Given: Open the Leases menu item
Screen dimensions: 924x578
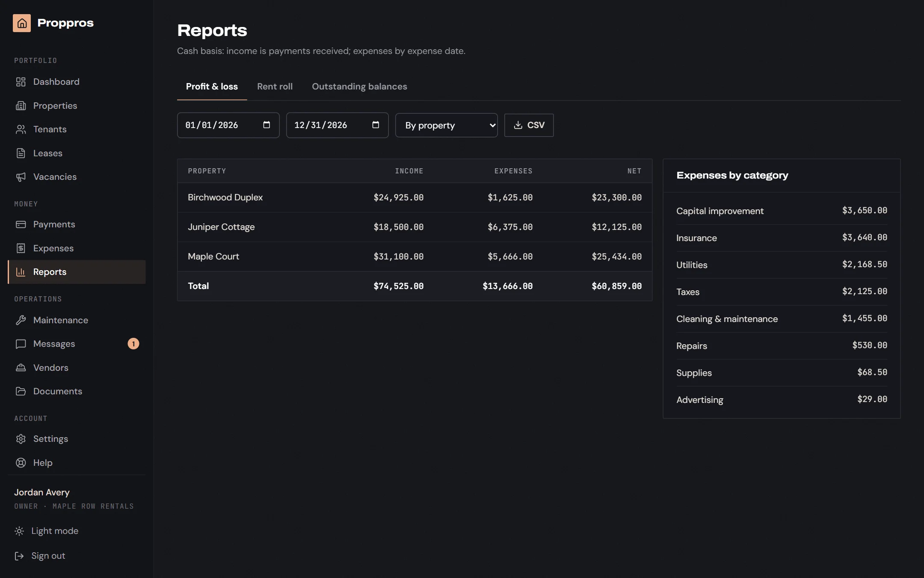Looking at the screenshot, I should (77, 153).
